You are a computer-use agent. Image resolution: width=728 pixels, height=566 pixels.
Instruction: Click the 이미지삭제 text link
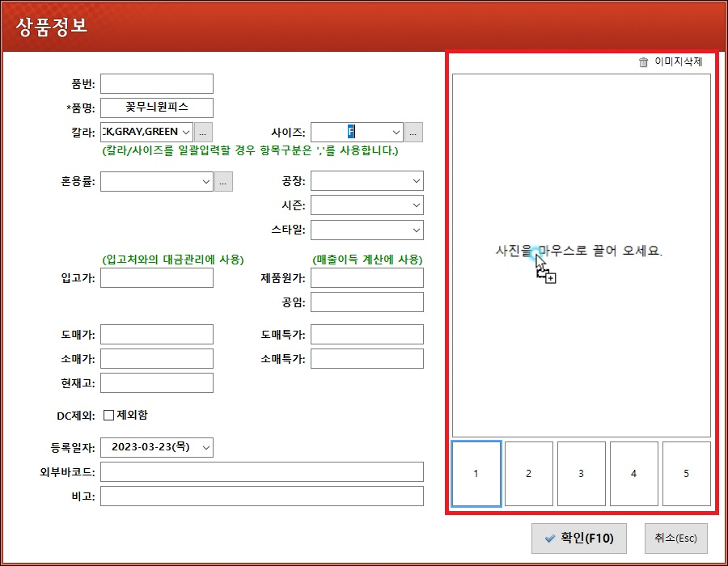(x=679, y=61)
